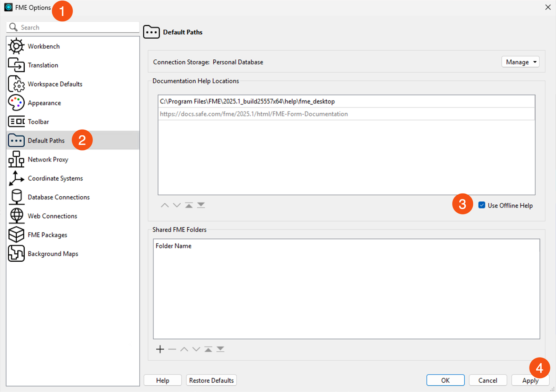Click the Appearance palette icon
Viewport: 556px width, 392px height.
click(x=16, y=103)
